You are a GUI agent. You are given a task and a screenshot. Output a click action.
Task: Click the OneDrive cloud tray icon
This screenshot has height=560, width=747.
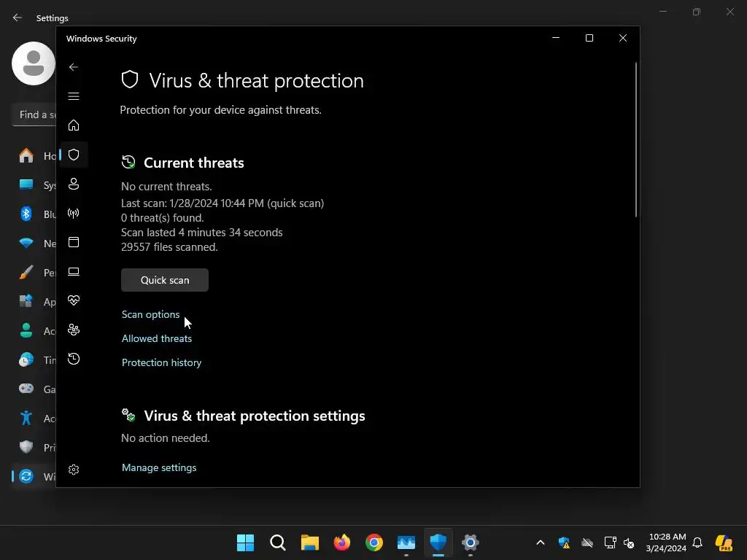pyautogui.click(x=587, y=542)
